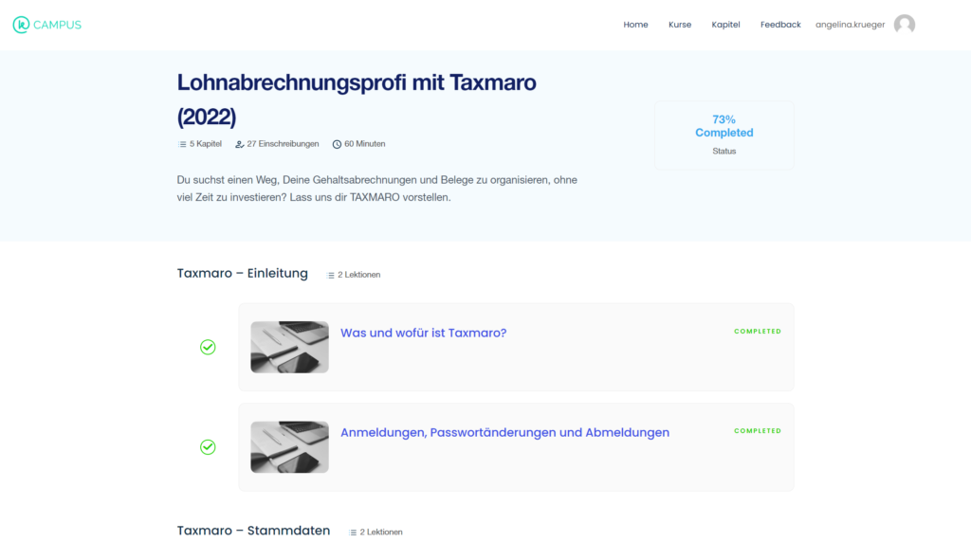Click the Taxmaro – Einleitung chapter heading

tap(242, 274)
